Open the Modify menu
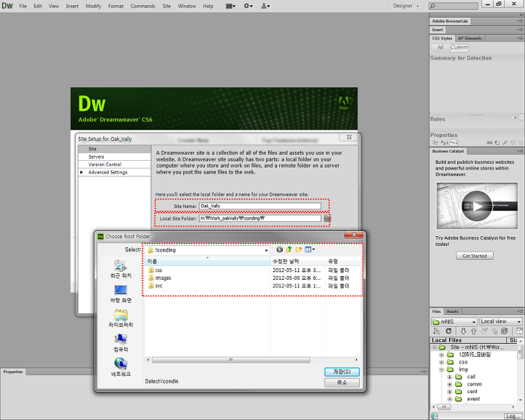 pyautogui.click(x=93, y=6)
